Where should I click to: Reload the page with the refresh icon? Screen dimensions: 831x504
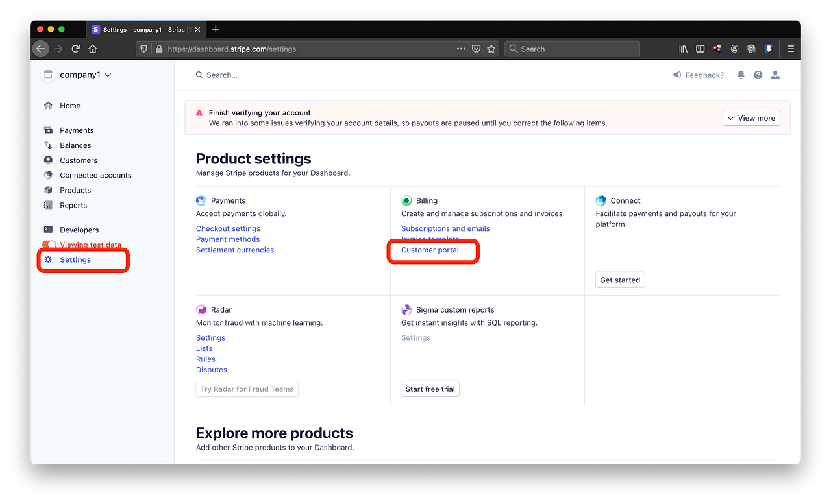75,48
